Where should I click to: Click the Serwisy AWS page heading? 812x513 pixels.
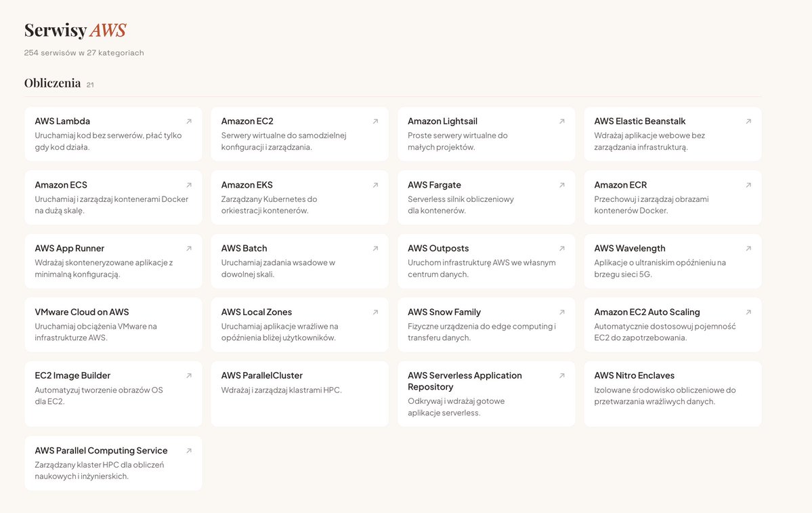[x=75, y=30]
